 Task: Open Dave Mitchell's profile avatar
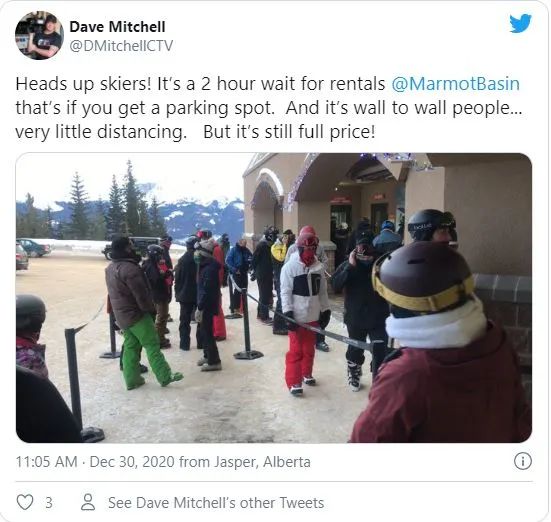[x=39, y=35]
